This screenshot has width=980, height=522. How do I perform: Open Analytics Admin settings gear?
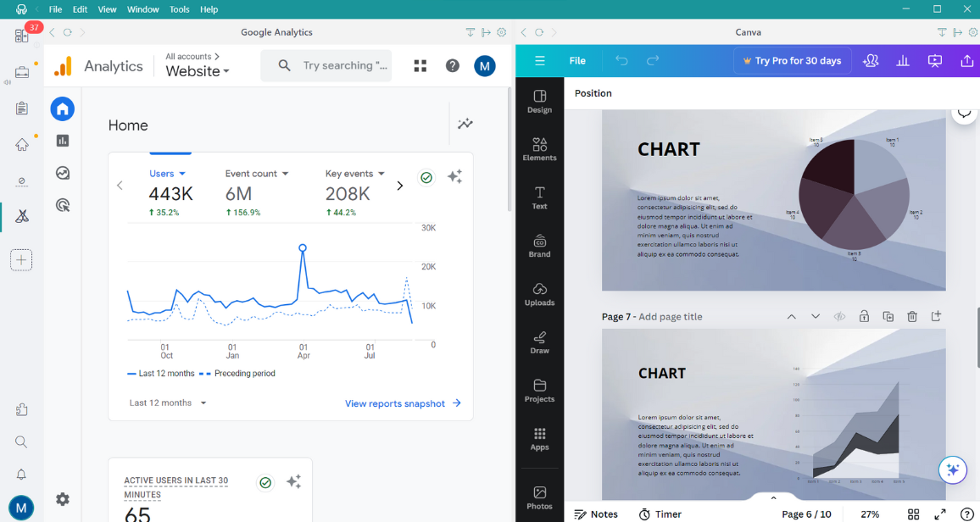(x=63, y=499)
